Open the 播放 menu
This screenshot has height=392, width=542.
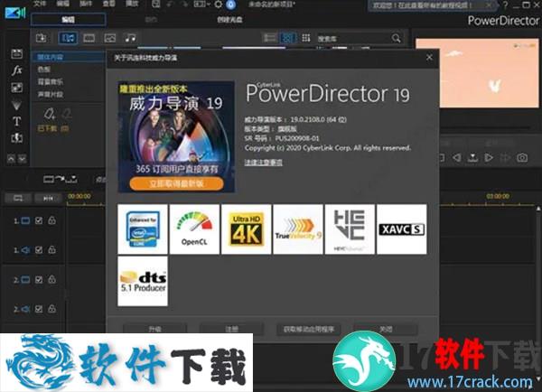click(132, 4)
